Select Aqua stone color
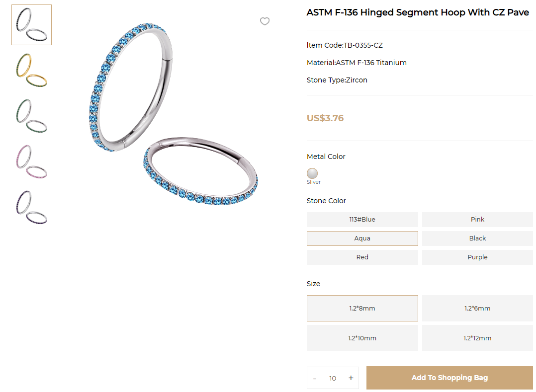The height and width of the screenshot is (392, 536). tap(362, 238)
